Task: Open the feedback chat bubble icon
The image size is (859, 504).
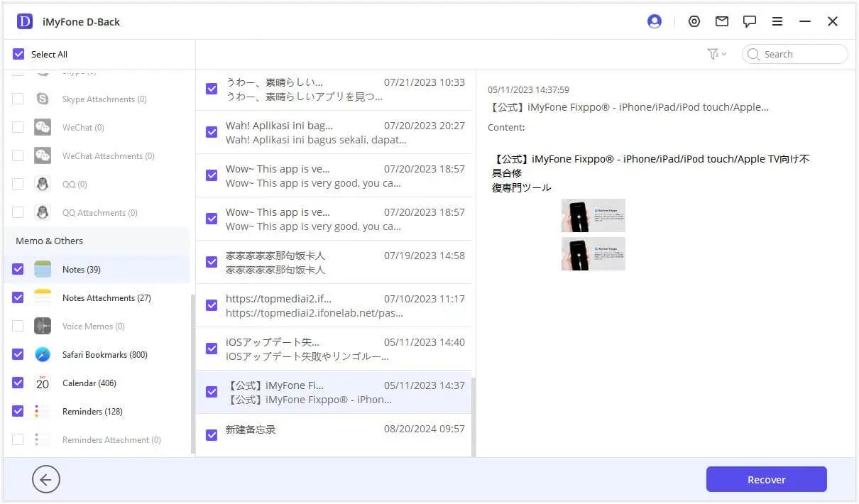Action: click(x=750, y=21)
